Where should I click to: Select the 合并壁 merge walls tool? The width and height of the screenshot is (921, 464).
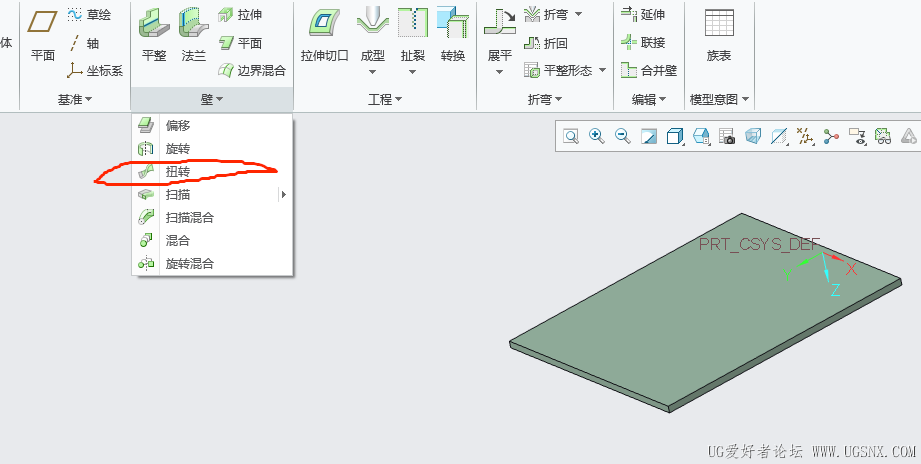click(649, 71)
